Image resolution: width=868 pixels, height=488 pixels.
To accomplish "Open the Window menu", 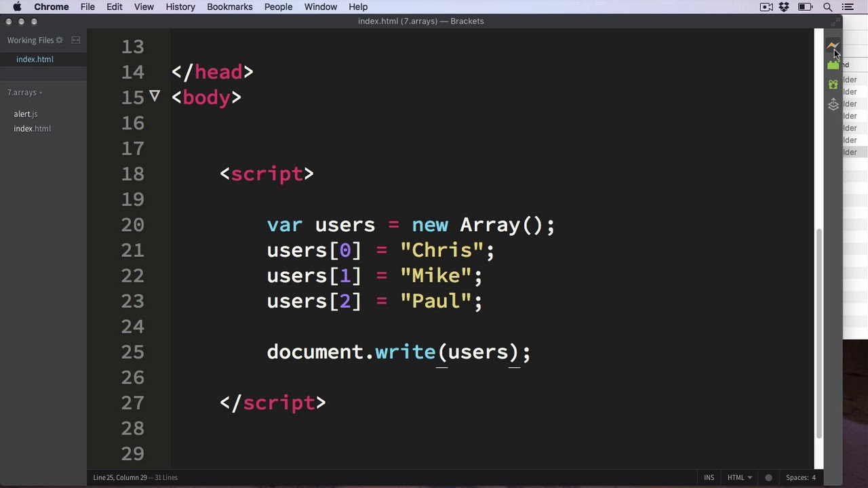I will click(320, 7).
